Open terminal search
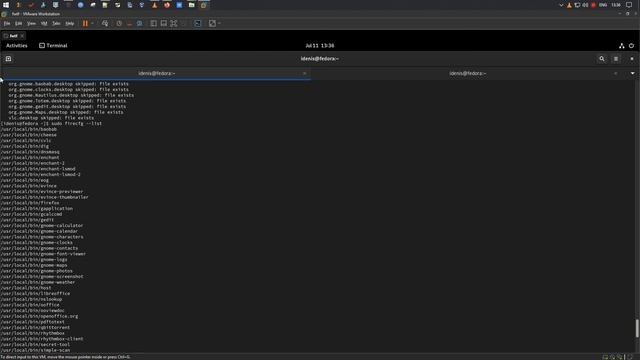 (x=602, y=59)
